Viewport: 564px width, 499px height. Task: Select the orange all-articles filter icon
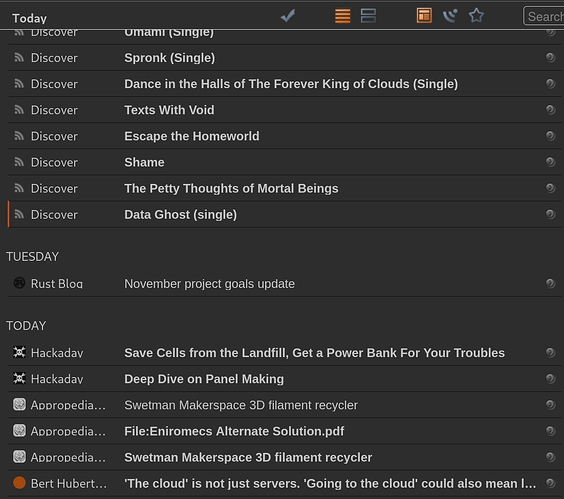tap(424, 16)
